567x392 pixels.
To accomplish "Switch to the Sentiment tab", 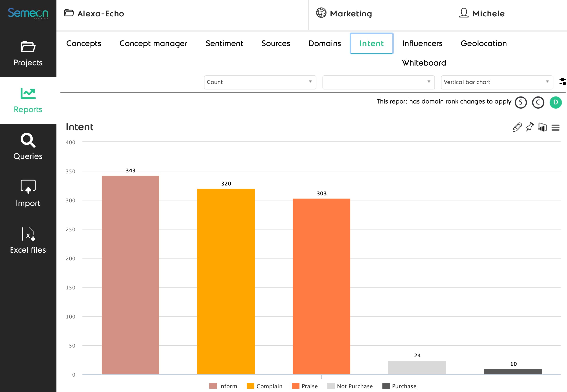I will 224,44.
